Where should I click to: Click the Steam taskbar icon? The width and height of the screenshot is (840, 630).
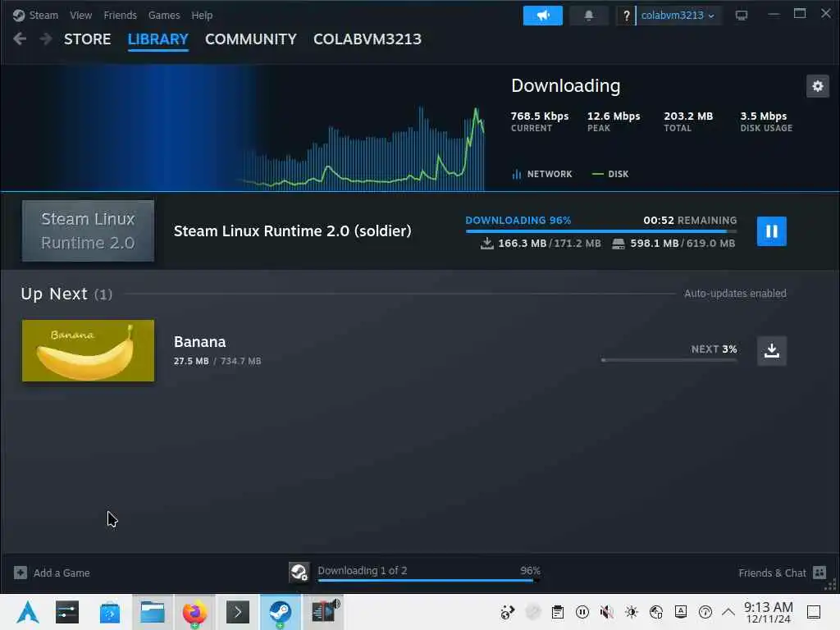tap(281, 612)
